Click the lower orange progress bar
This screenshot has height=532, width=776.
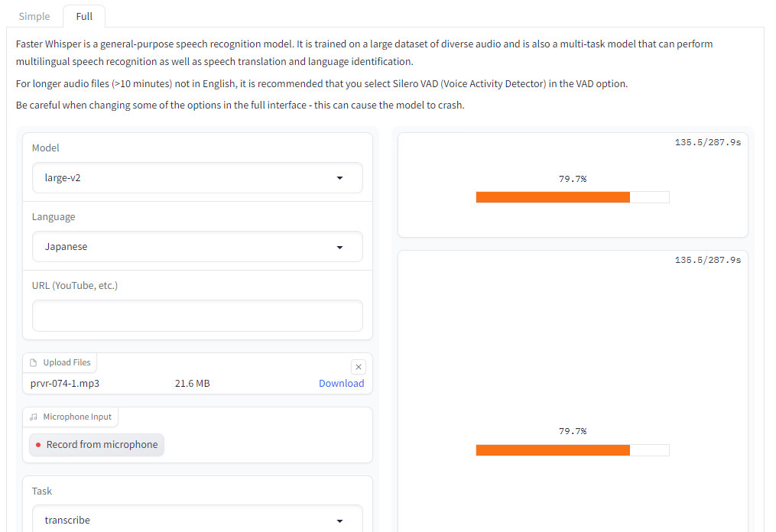coord(552,450)
